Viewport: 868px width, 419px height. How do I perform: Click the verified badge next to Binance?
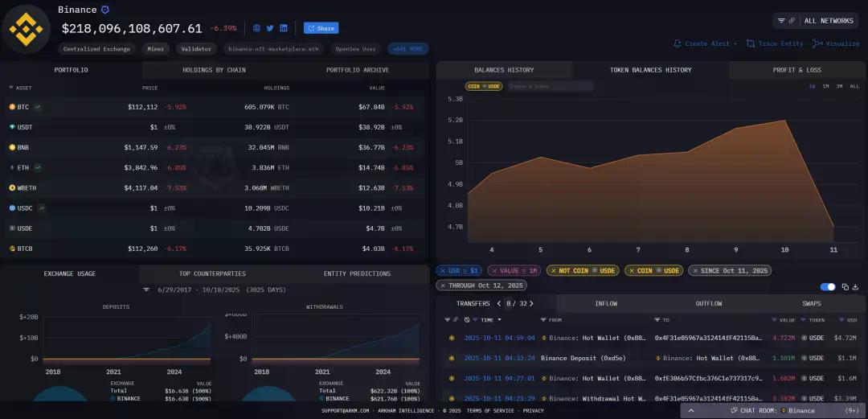[104, 10]
